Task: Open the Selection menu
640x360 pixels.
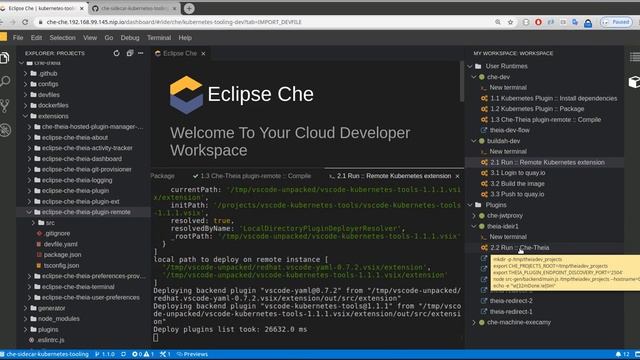Action: [62, 38]
